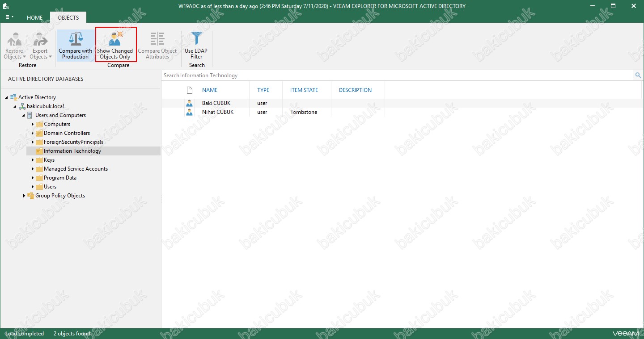Click the Tombstone item state cell
Image resolution: width=644 pixels, height=339 pixels.
pos(304,112)
